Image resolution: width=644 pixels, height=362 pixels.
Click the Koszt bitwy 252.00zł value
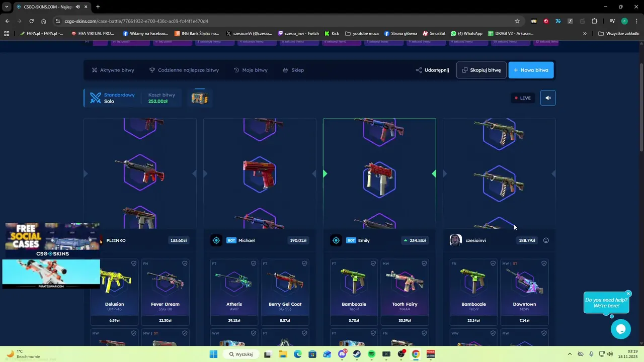click(158, 102)
